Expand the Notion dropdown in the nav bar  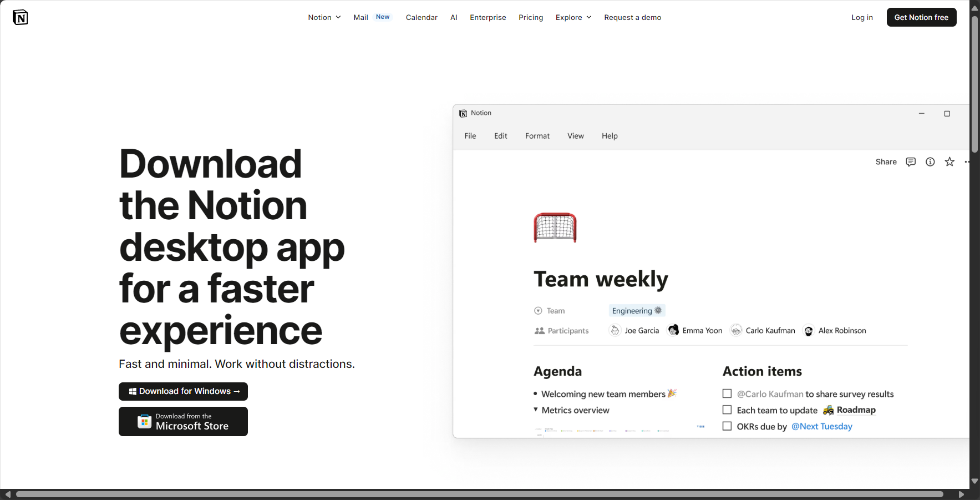click(324, 17)
